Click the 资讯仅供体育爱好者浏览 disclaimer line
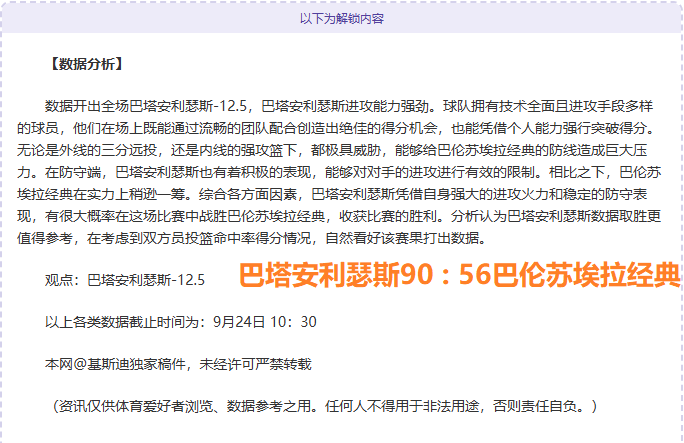This screenshot has height=443, width=684. [324, 406]
